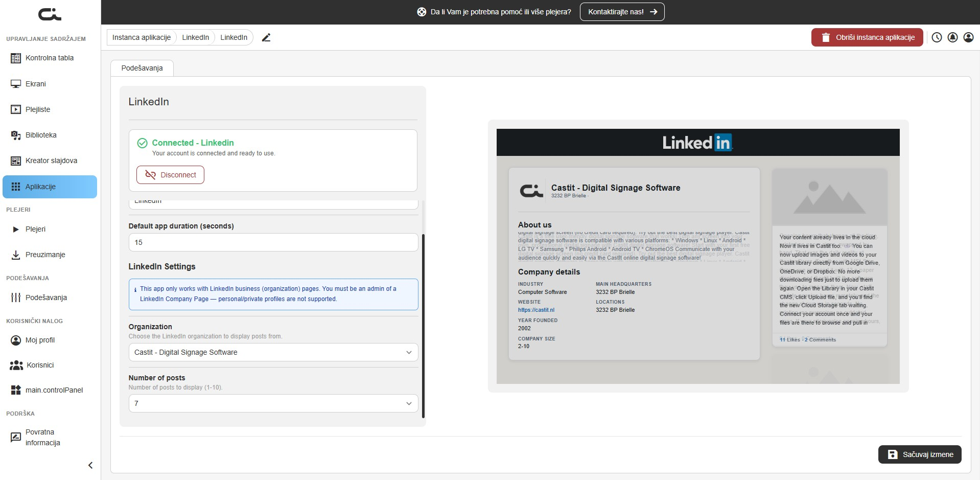
Task: Open Ekrani menu item
Action: [50, 84]
